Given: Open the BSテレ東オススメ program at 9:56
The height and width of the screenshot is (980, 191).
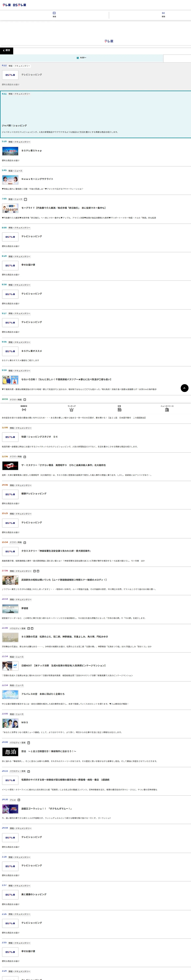Looking at the screenshot, I should click(32, 351).
